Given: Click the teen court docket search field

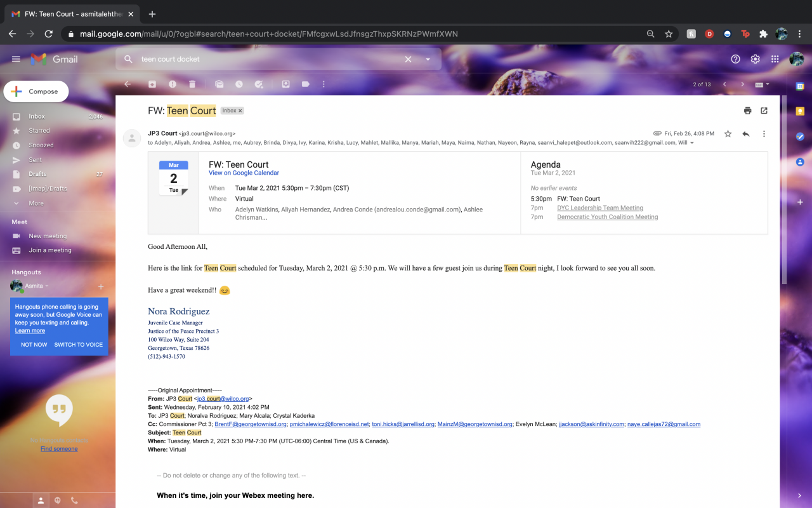Looking at the screenshot, I should (x=270, y=59).
